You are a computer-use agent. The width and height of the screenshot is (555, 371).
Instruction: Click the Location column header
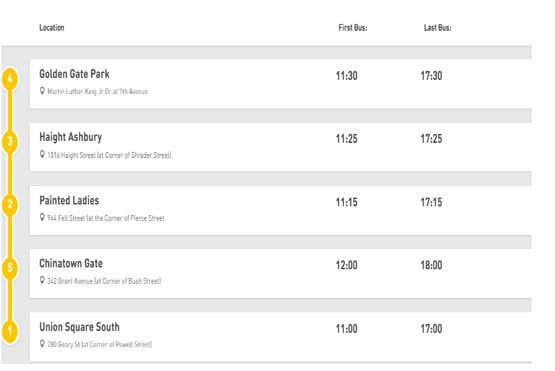point(52,28)
